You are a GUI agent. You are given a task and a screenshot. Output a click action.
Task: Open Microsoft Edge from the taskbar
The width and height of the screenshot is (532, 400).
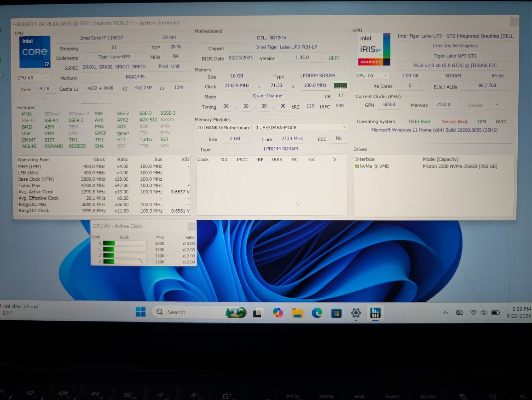click(317, 313)
